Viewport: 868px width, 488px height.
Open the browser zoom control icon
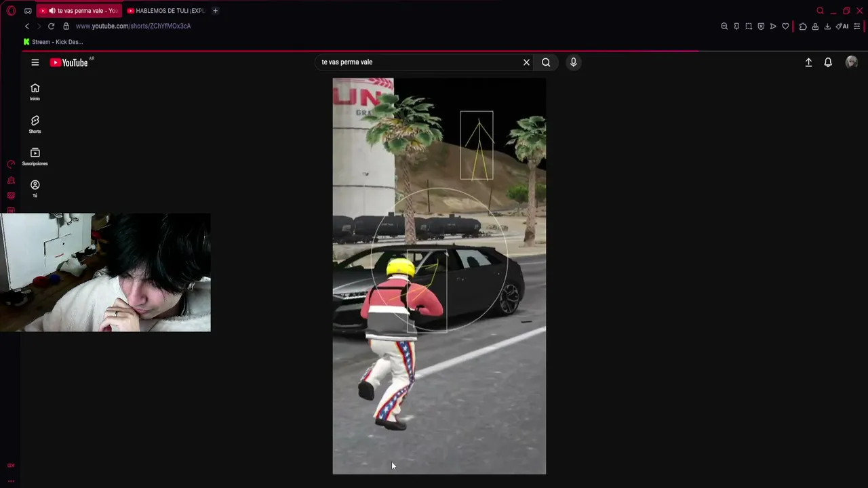pos(724,26)
